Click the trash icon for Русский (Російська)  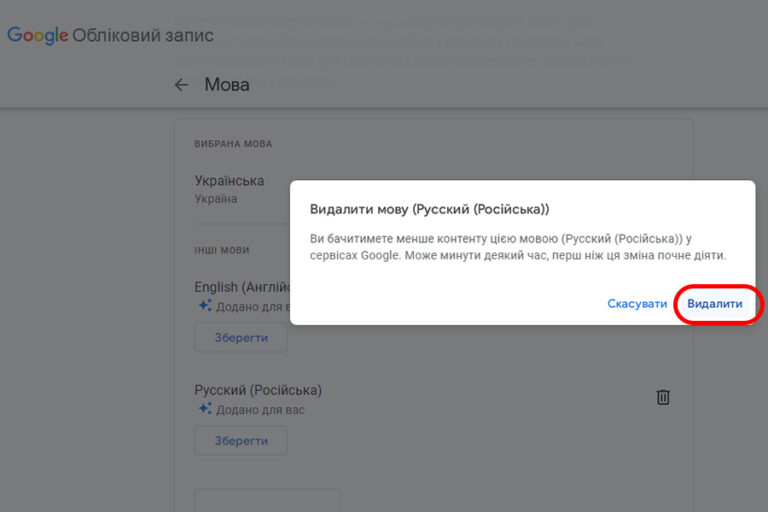pyautogui.click(x=663, y=397)
